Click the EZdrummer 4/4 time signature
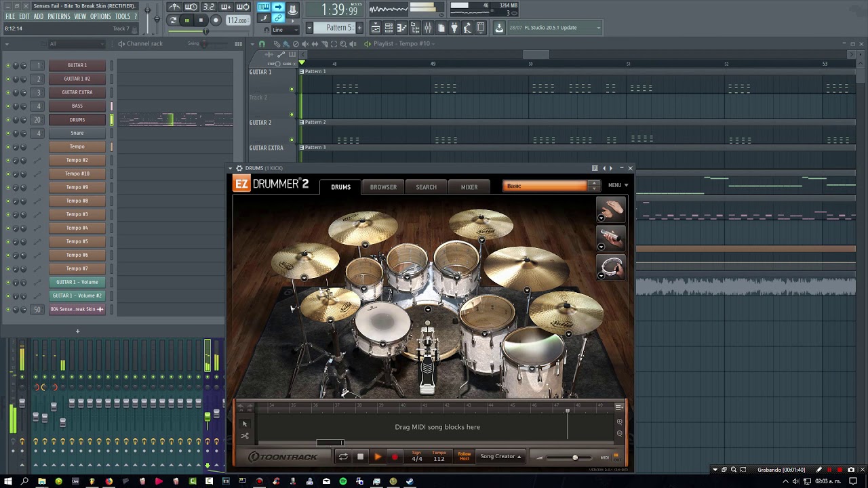 (x=416, y=458)
